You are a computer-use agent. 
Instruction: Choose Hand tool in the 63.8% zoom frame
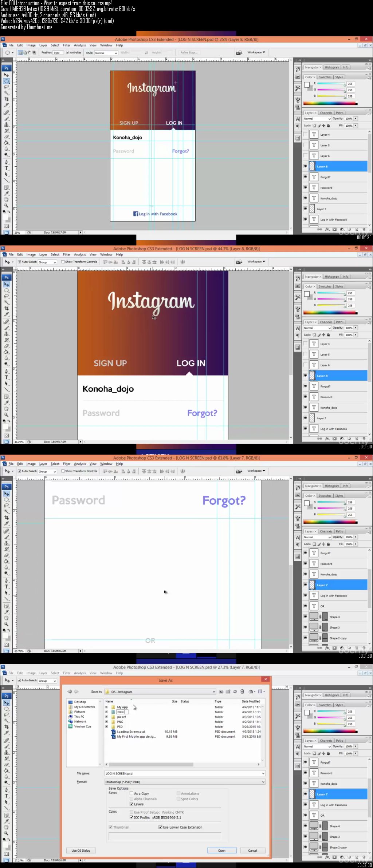click(6, 618)
